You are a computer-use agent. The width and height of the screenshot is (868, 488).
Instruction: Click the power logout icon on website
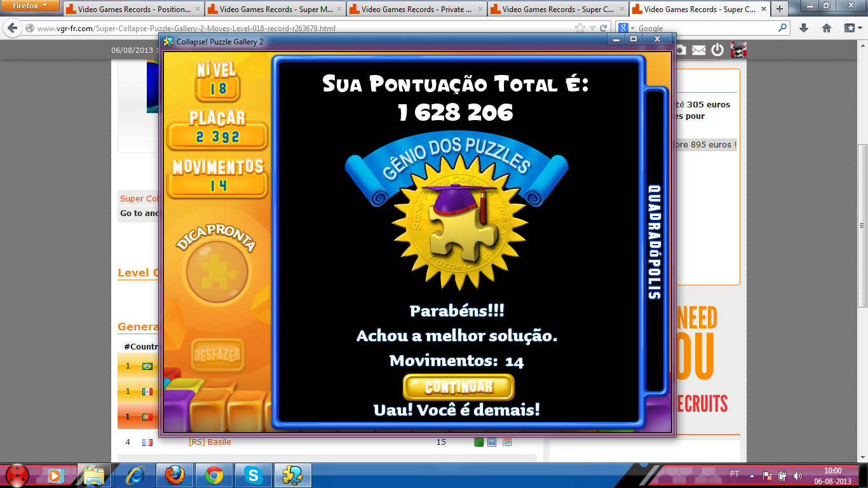pos(717,50)
